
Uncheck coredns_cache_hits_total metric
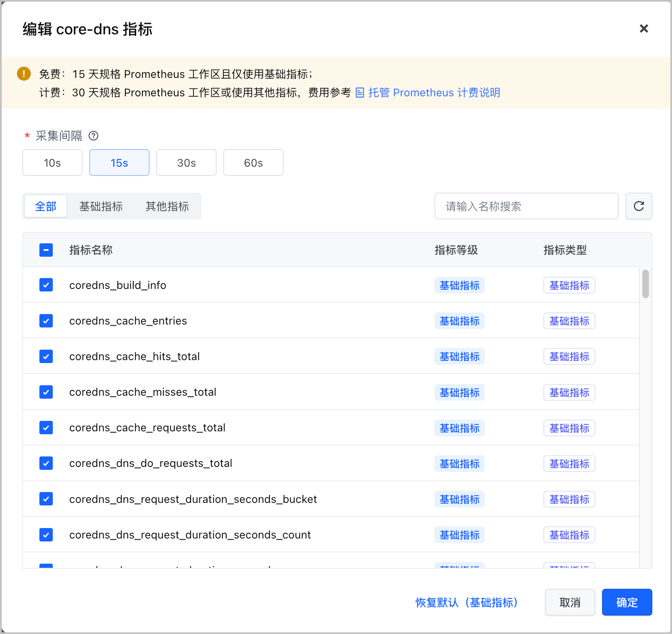(46, 356)
